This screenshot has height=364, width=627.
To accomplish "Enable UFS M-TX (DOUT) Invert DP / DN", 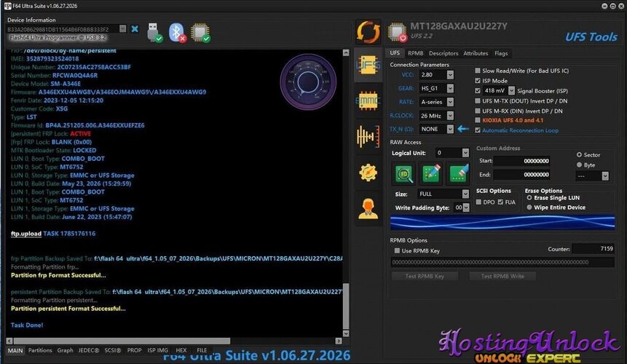I will click(x=478, y=100).
